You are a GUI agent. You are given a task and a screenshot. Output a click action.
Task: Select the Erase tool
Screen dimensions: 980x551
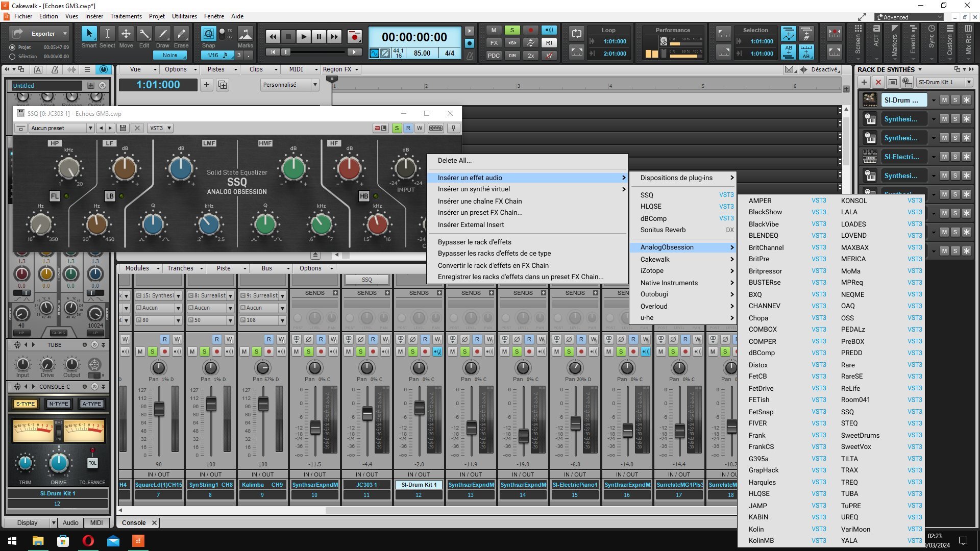tap(181, 34)
